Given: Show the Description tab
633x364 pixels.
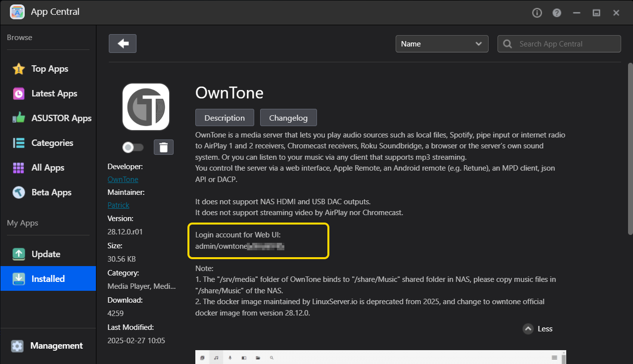Looking at the screenshot, I should point(225,118).
